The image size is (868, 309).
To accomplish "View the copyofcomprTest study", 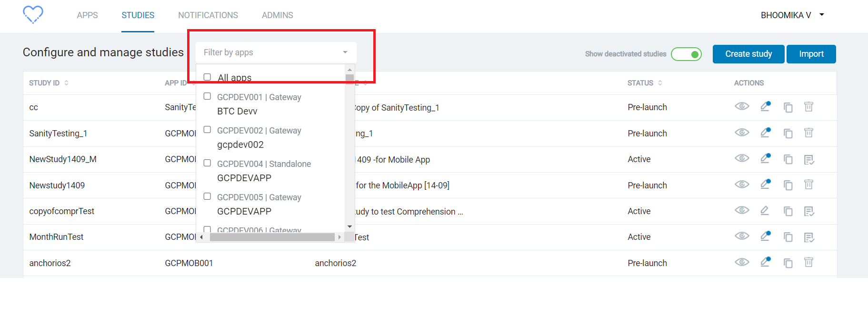I will tap(742, 210).
